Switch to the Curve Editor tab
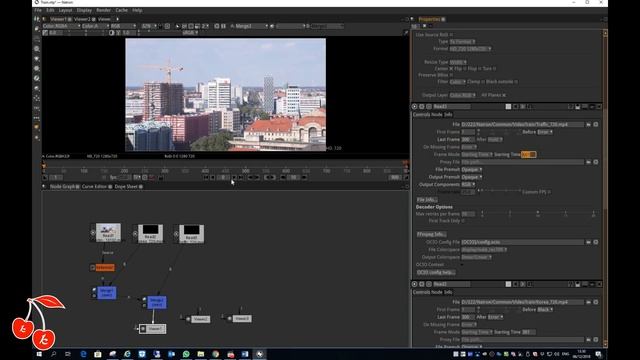 point(94,187)
